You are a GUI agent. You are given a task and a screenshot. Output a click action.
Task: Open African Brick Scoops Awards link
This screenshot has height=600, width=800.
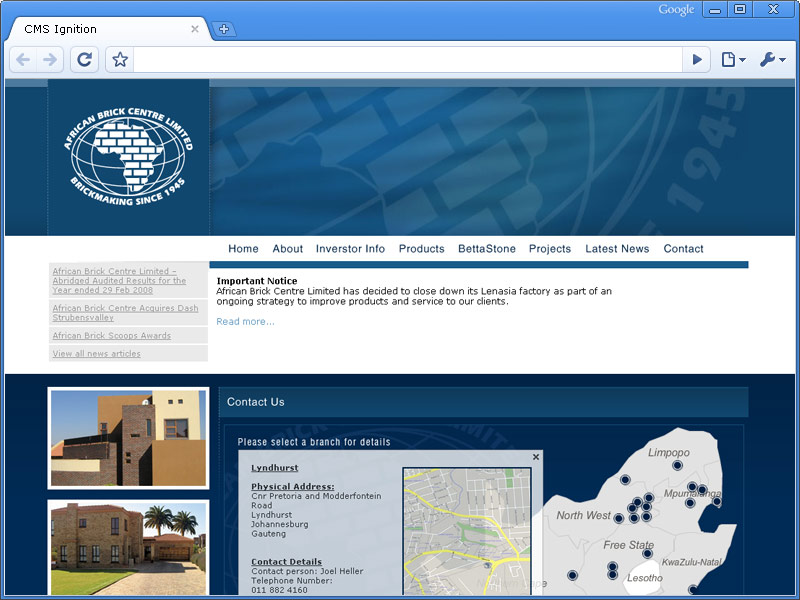coord(112,336)
